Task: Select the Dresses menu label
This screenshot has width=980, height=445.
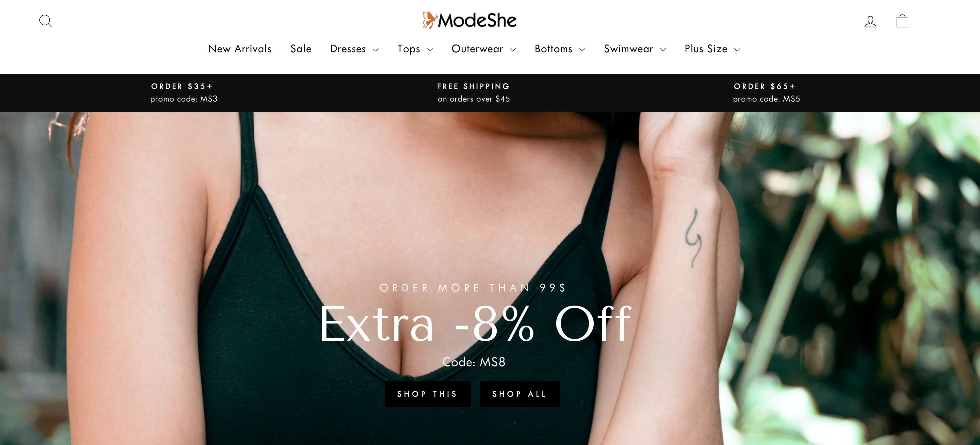Action: coord(348,49)
